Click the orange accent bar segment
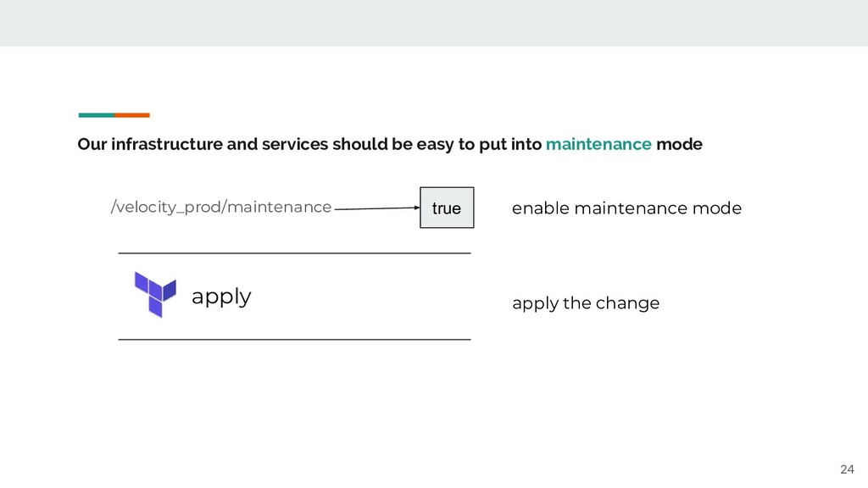 pyautogui.click(x=132, y=115)
